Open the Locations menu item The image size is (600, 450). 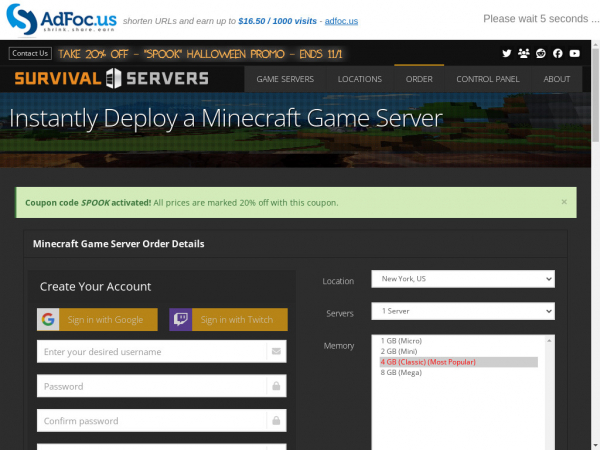359,79
